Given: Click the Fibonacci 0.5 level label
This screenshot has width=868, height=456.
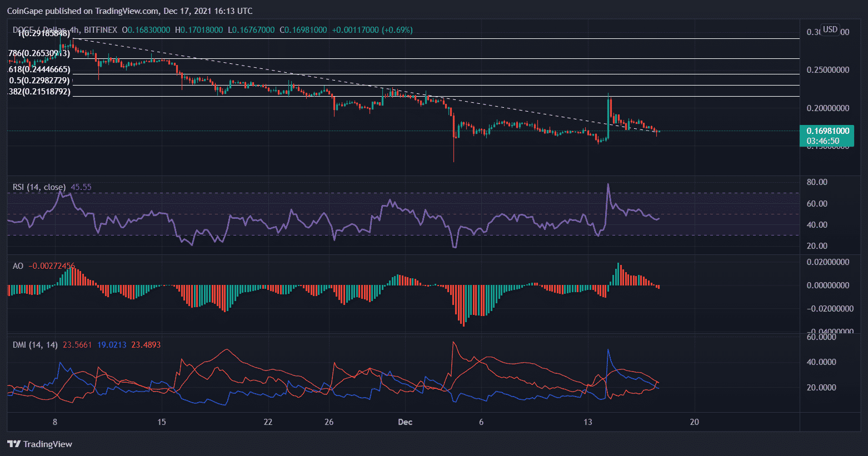Looking at the screenshot, I should pyautogui.click(x=39, y=81).
